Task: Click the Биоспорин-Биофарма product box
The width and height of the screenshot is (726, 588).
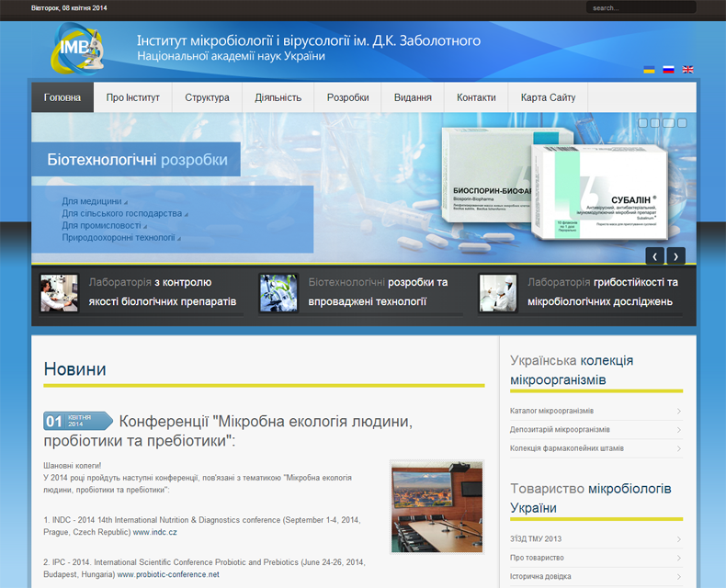Action: point(486,175)
